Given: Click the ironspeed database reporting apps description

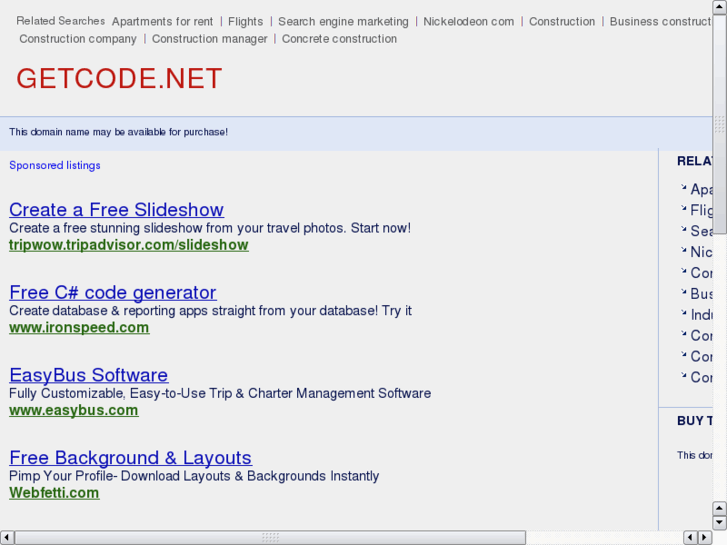Looking at the screenshot, I should [x=210, y=311].
